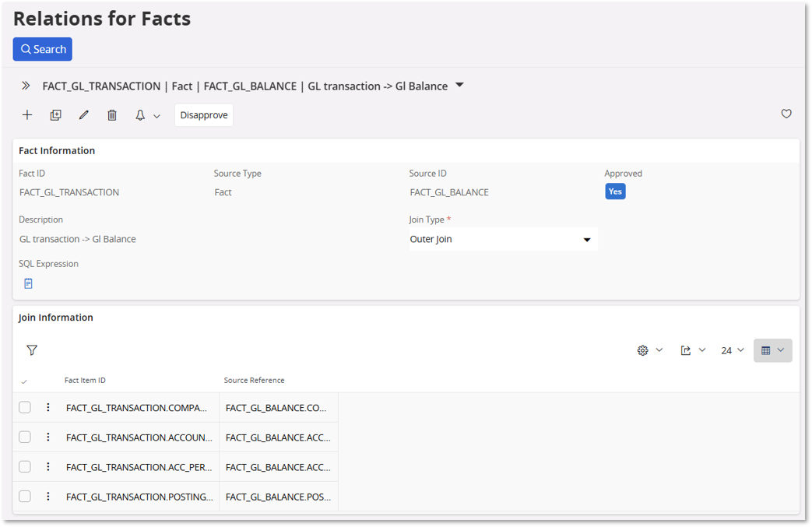Open the table view layout selector

[x=772, y=350]
